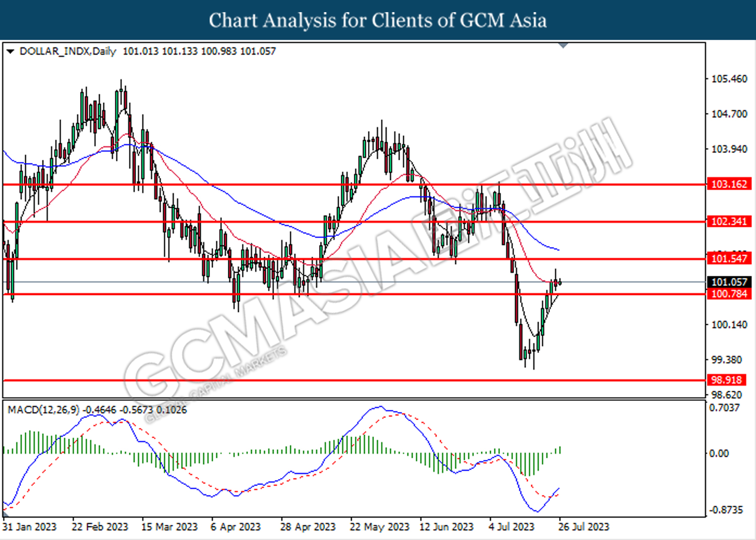The image size is (756, 540).
Task: Click the 105.460 price axis value
Action: click(729, 79)
